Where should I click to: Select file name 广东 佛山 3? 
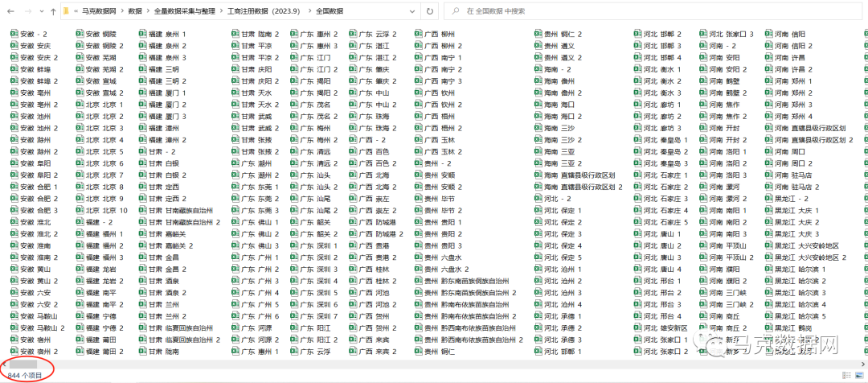[x=260, y=246]
